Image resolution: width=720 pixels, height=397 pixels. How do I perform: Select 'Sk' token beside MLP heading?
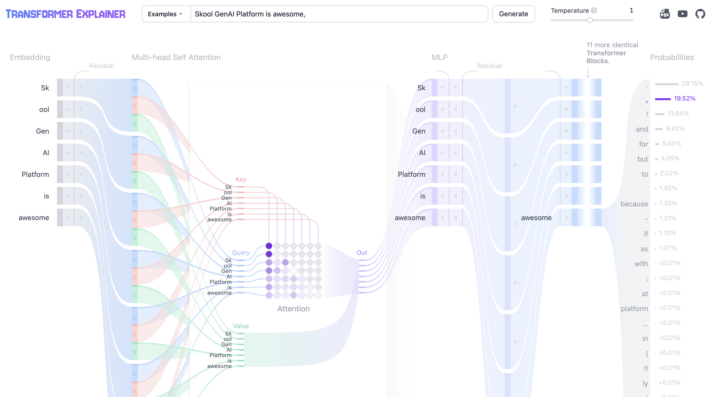(421, 88)
